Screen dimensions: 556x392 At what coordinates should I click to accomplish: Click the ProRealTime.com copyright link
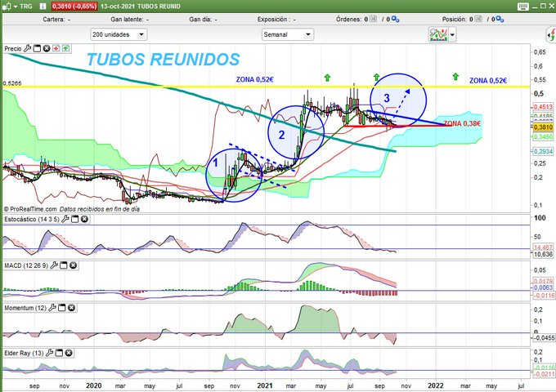pos(30,209)
